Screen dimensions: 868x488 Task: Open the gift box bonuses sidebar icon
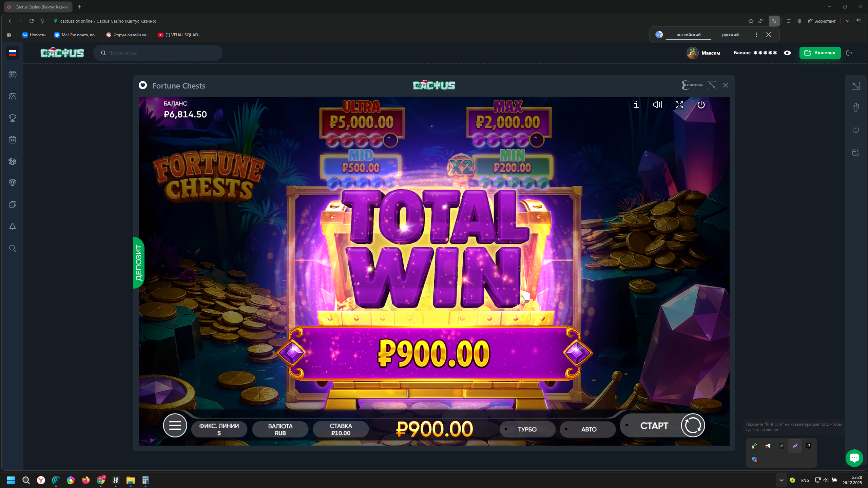click(x=13, y=140)
